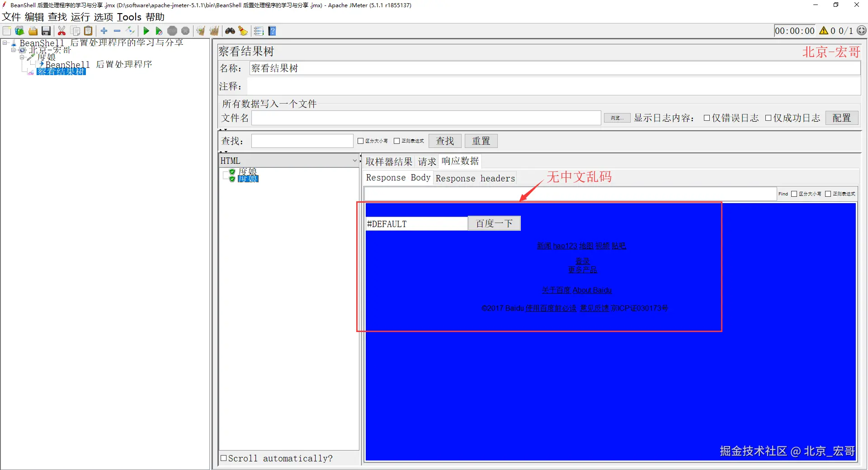Click the Clear All double broom icon
868x470 pixels.
tap(214, 31)
